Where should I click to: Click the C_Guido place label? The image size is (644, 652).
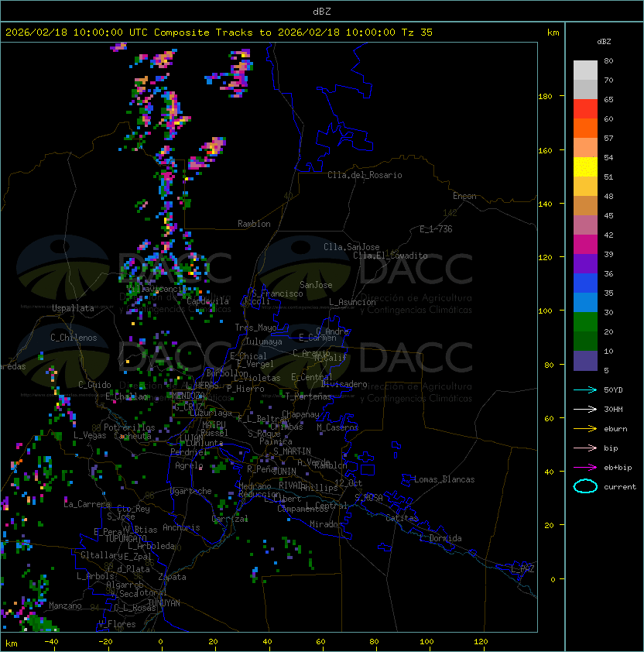pyautogui.click(x=94, y=385)
